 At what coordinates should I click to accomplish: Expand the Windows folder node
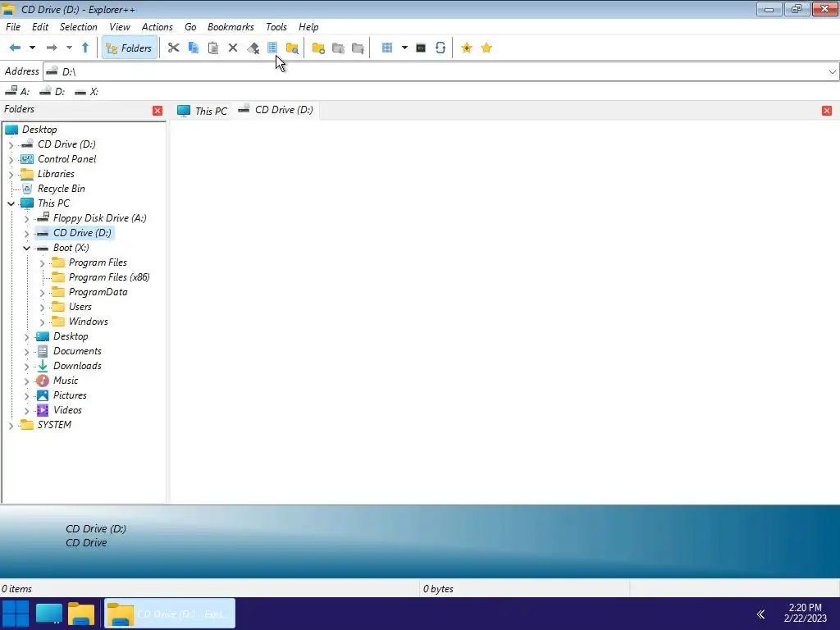(x=43, y=322)
